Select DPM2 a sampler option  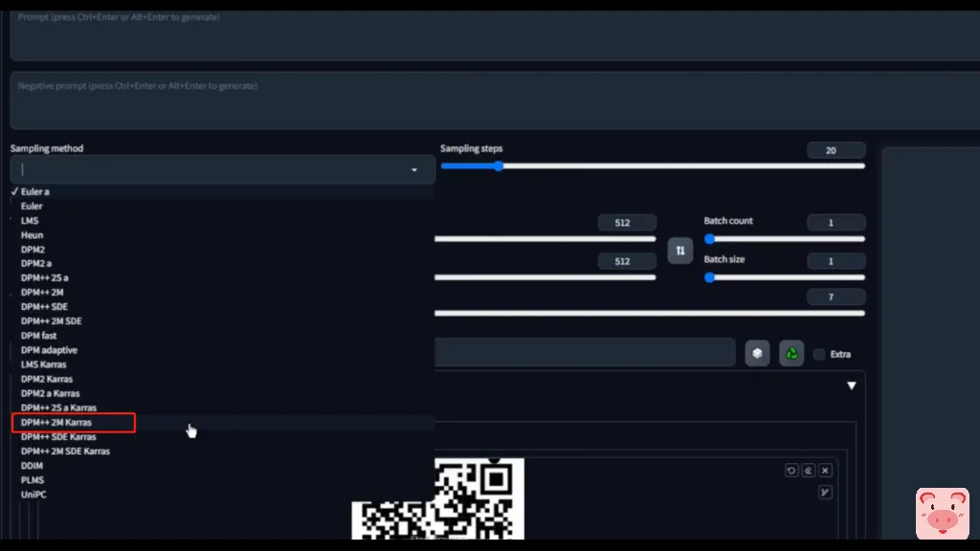222,264
